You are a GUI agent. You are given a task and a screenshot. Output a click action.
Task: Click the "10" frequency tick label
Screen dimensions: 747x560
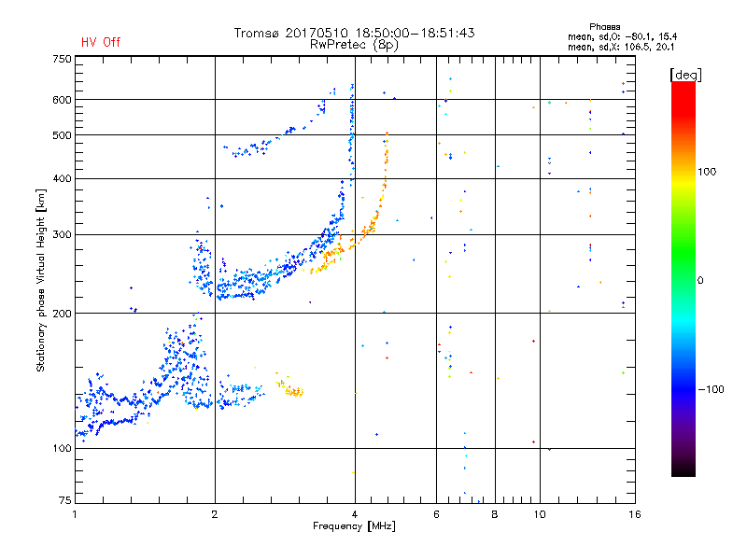pos(540,514)
